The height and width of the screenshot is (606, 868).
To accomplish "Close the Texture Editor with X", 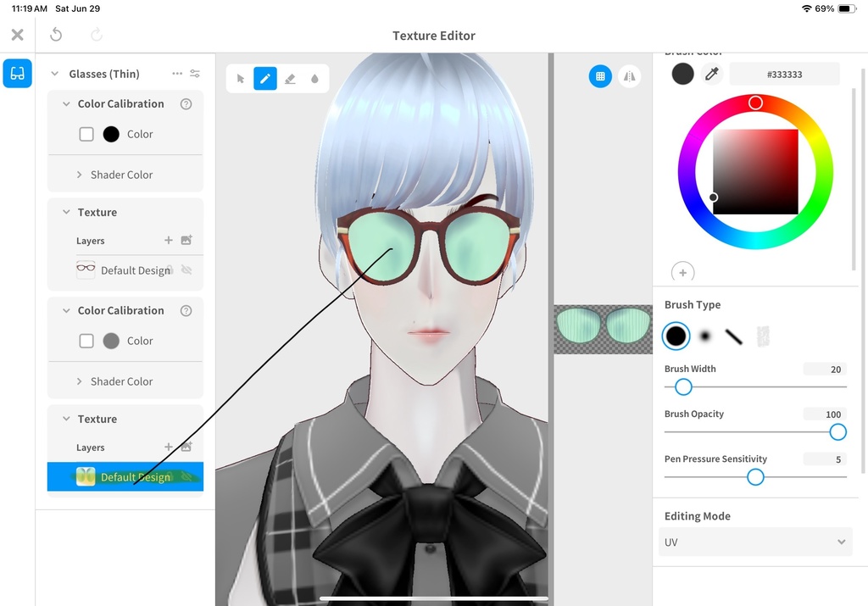I will point(18,35).
